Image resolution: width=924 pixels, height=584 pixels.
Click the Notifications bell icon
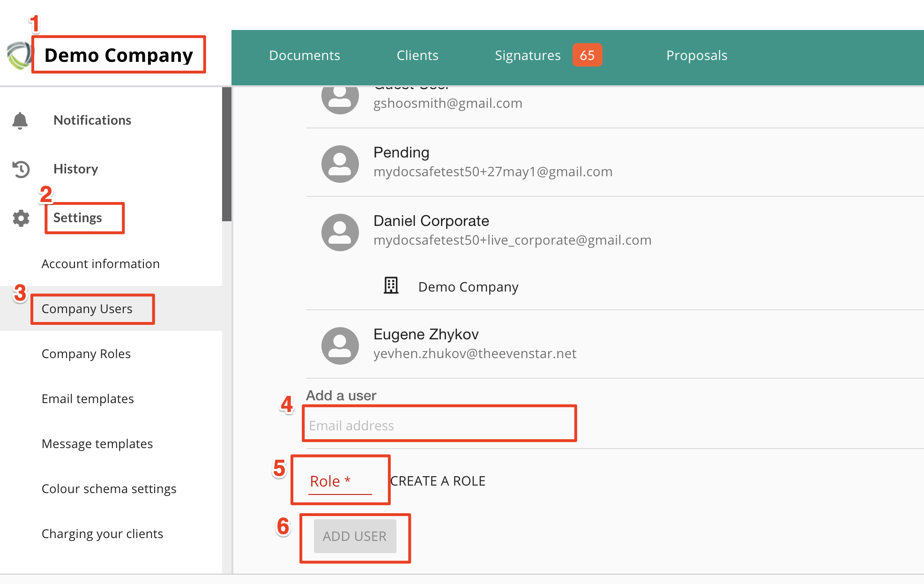pyautogui.click(x=20, y=120)
